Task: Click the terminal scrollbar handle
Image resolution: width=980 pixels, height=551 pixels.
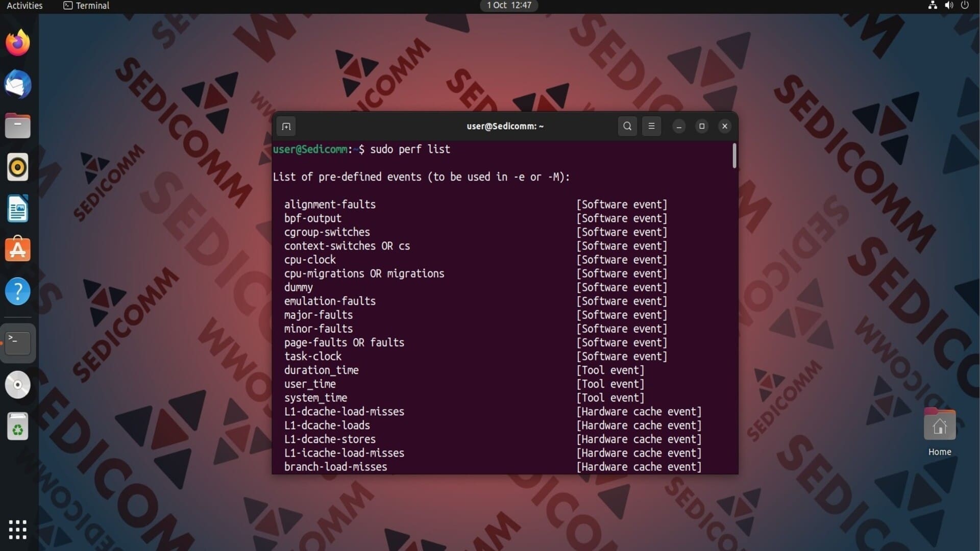Action: pyautogui.click(x=734, y=156)
